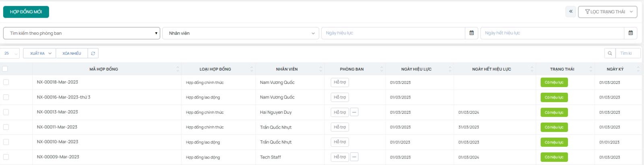Tick the select-all checkbox in table header
This screenshot has width=644, height=165.
[x=5, y=69]
